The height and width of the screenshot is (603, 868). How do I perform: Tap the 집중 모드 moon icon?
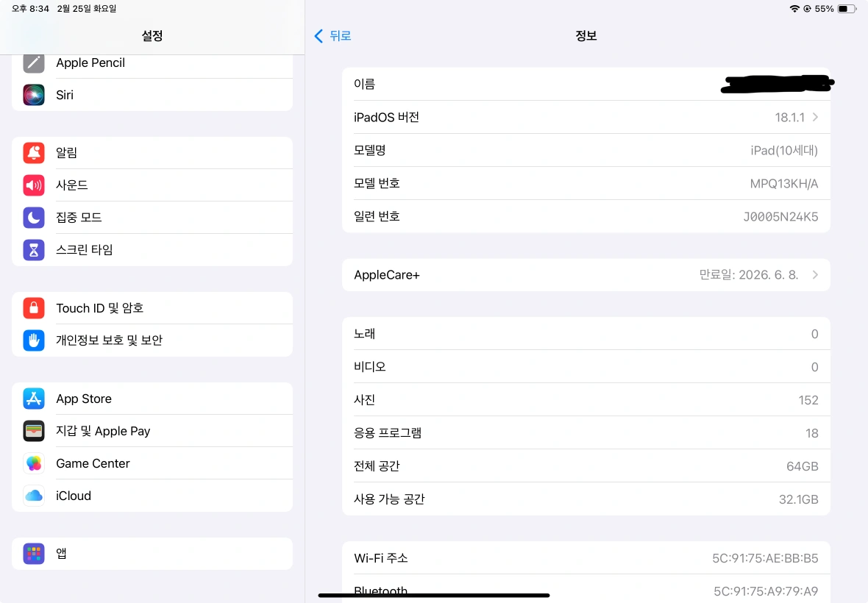tap(34, 218)
